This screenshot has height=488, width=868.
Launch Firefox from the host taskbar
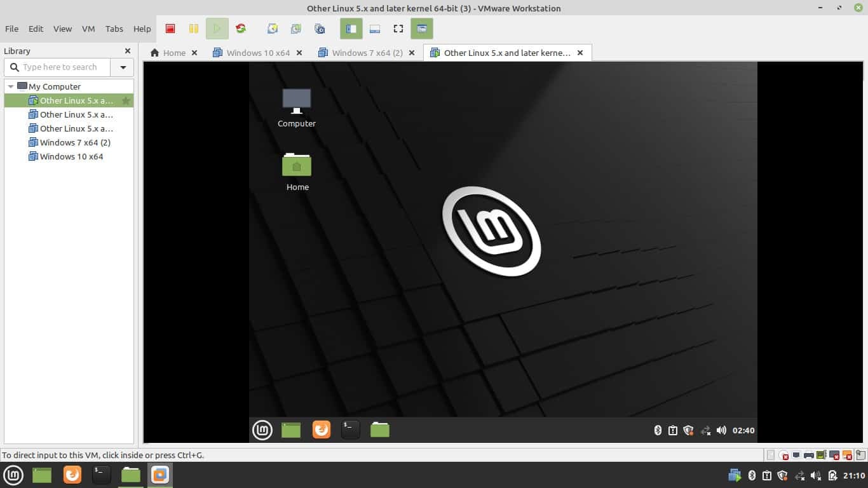(72, 475)
